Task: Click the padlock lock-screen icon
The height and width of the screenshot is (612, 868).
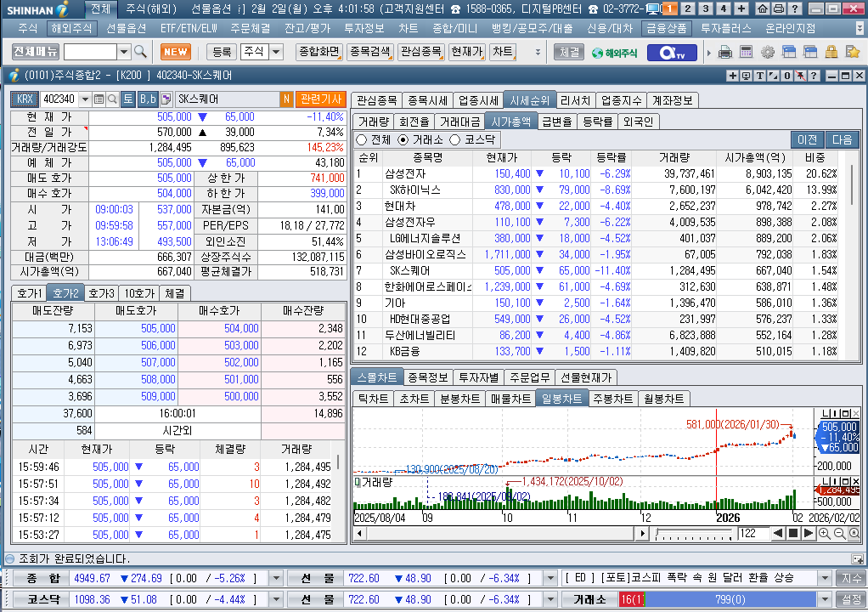Action: (x=831, y=52)
